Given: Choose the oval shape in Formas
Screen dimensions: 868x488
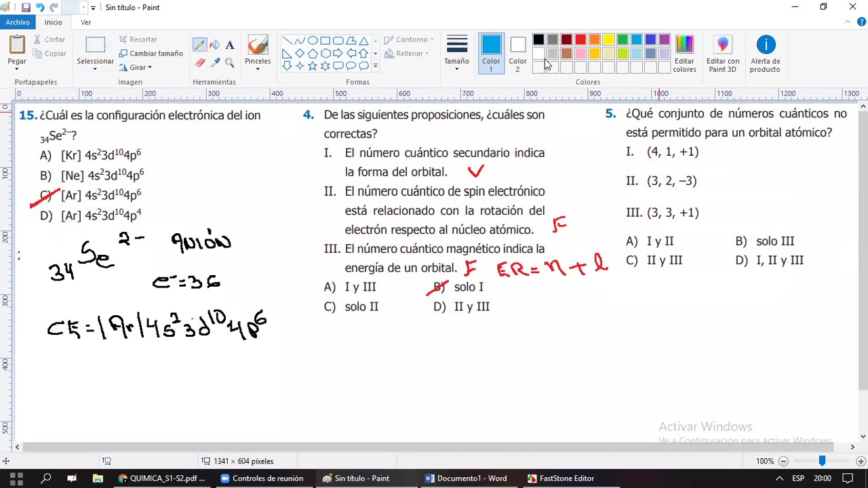Looking at the screenshot, I should point(313,41).
